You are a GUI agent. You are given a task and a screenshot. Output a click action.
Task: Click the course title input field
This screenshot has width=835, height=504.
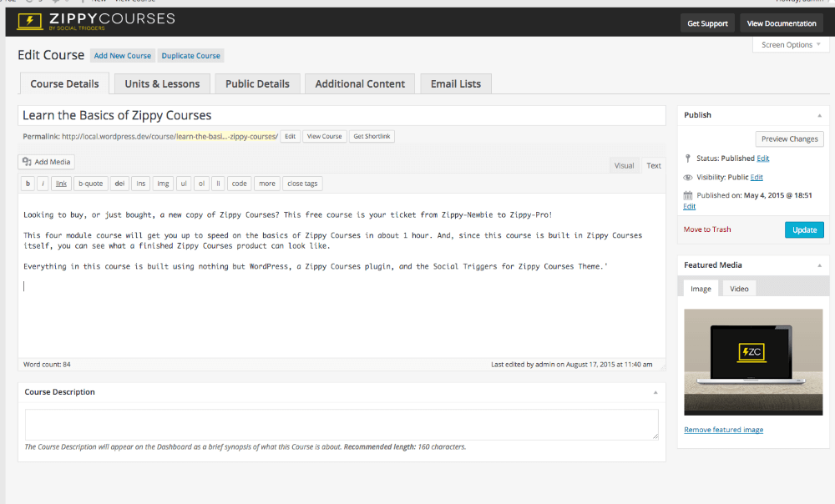click(342, 115)
